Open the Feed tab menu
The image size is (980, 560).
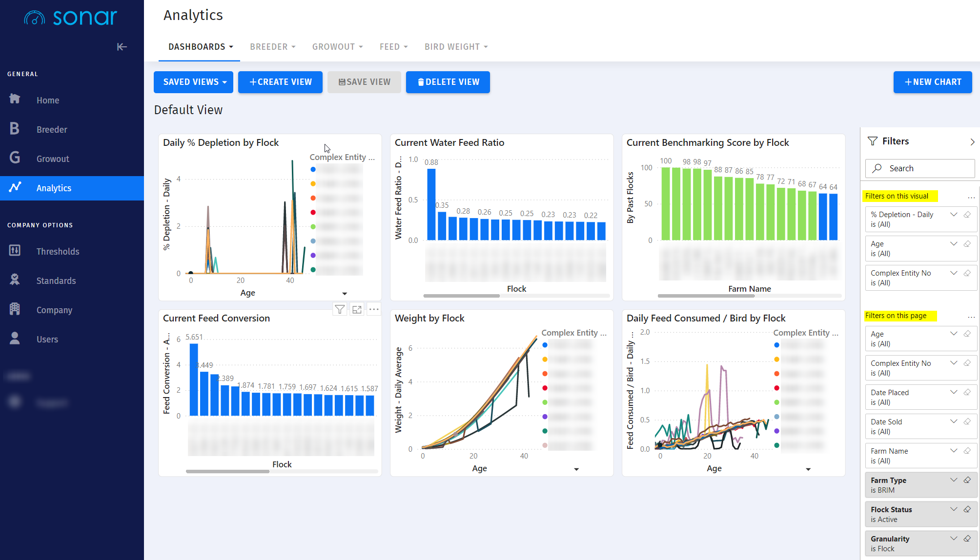[x=393, y=47]
